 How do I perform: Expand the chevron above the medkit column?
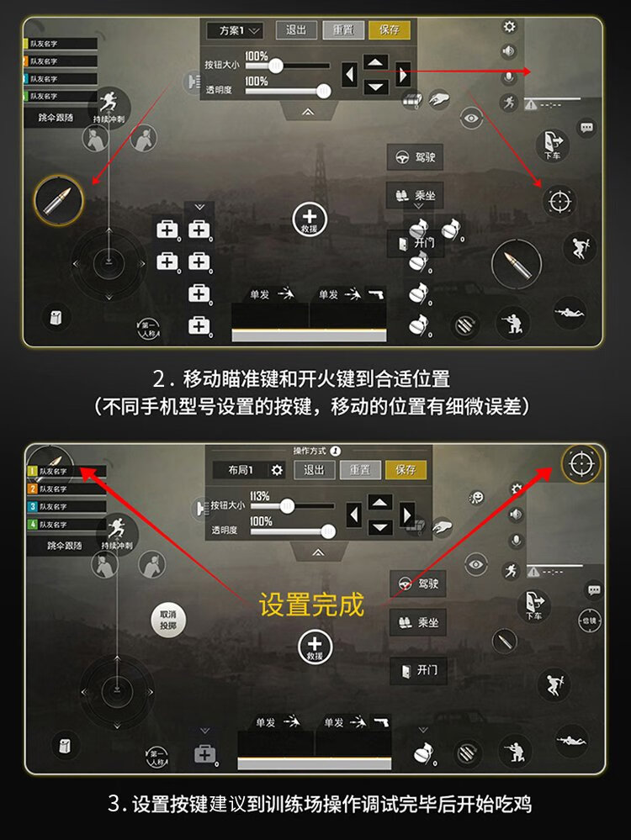[199, 207]
